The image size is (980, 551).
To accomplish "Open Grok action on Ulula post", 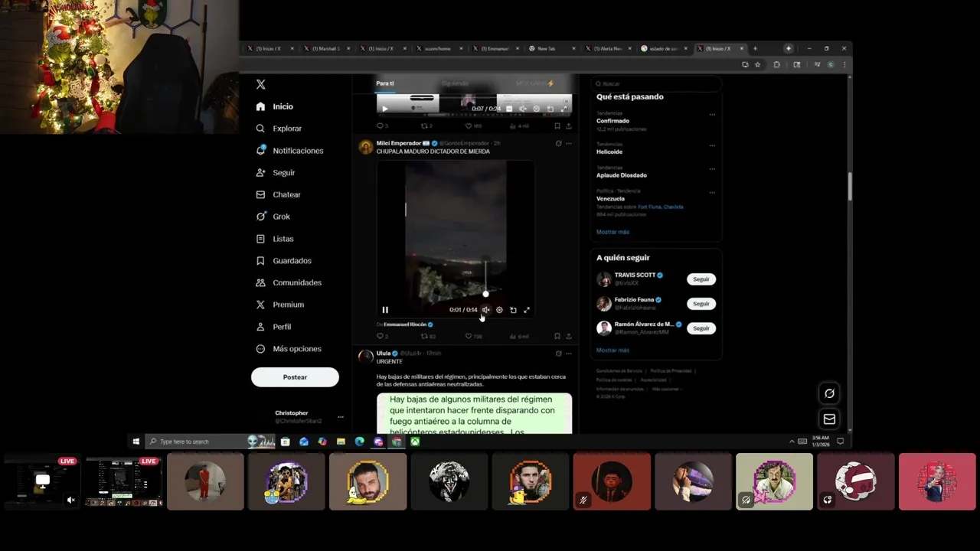I will coord(558,354).
